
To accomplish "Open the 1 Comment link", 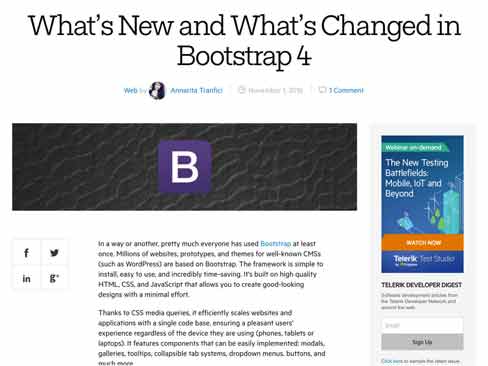I will pos(346,90).
